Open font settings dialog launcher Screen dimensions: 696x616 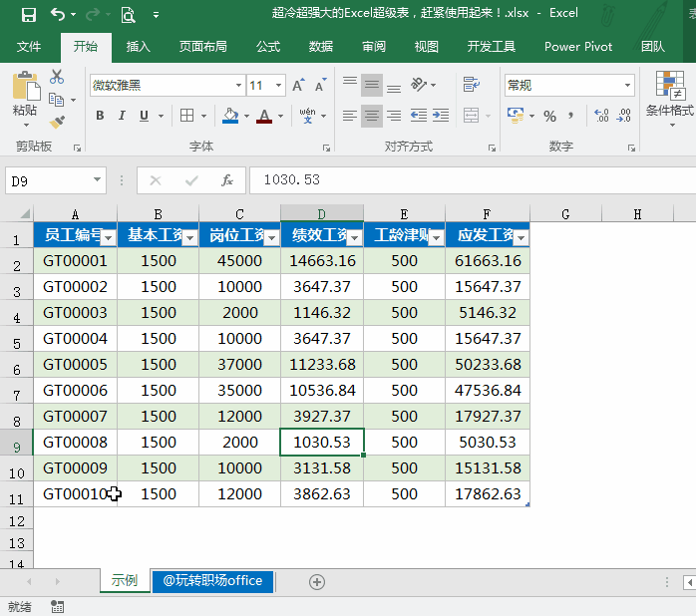click(326, 148)
